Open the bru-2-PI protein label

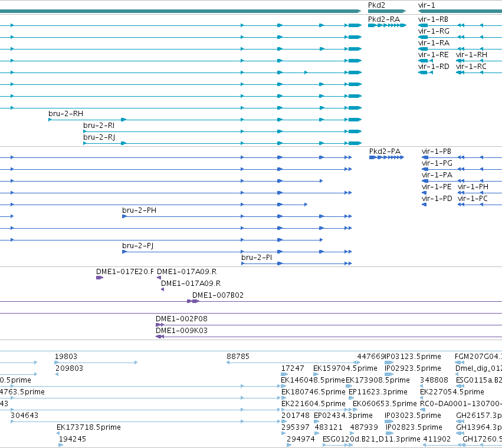click(257, 258)
